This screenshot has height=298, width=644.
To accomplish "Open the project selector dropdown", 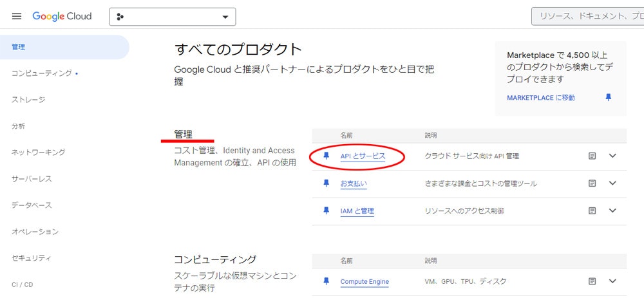I will tap(173, 17).
